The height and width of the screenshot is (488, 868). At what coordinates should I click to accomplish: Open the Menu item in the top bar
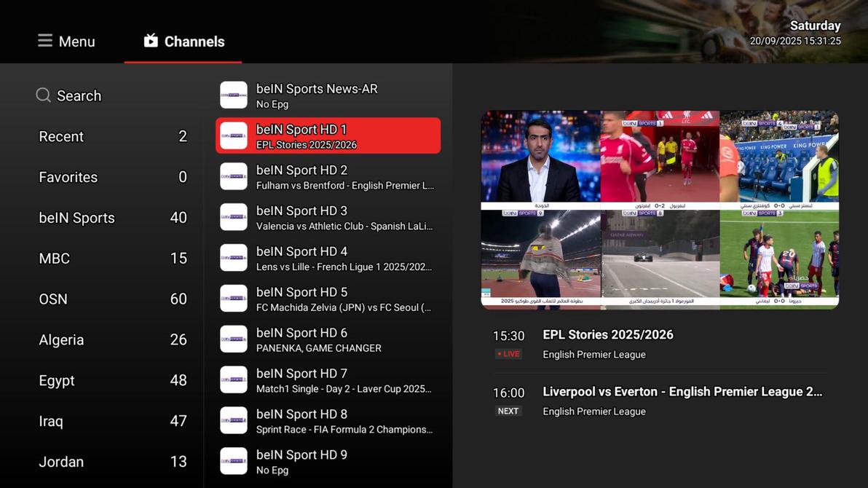click(x=66, y=41)
